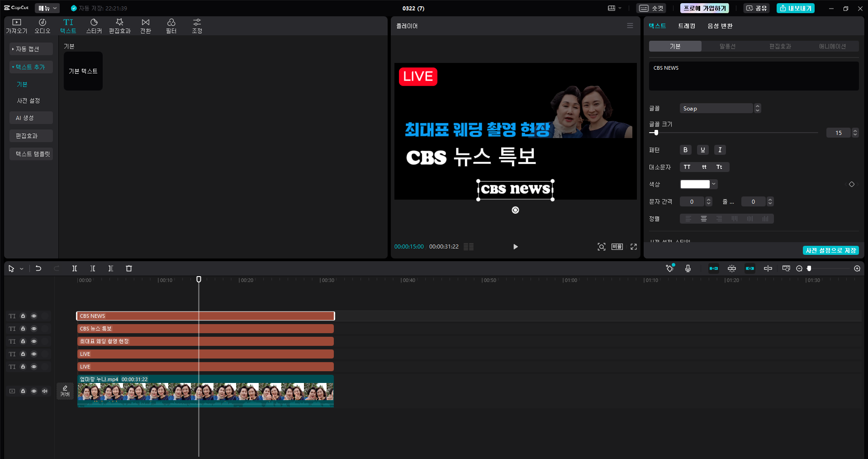This screenshot has height=459, width=868.
Task: Click the undo arrow in timeline toolbar
Action: tap(38, 268)
